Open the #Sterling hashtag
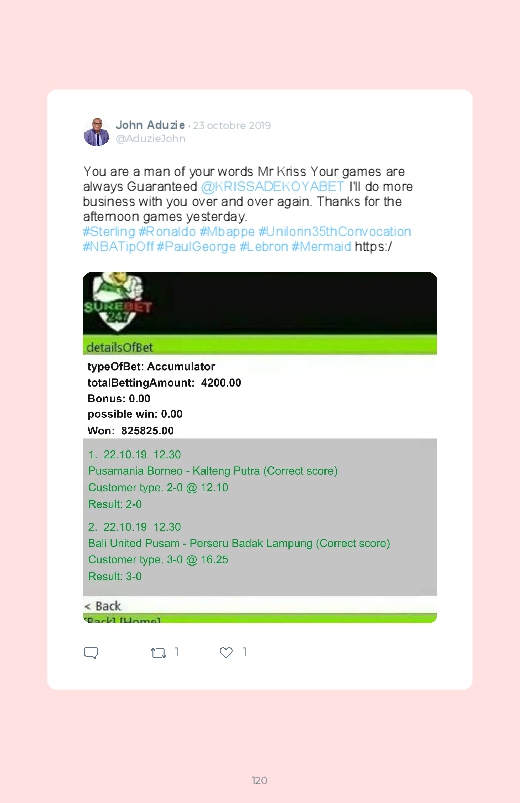 click(109, 231)
